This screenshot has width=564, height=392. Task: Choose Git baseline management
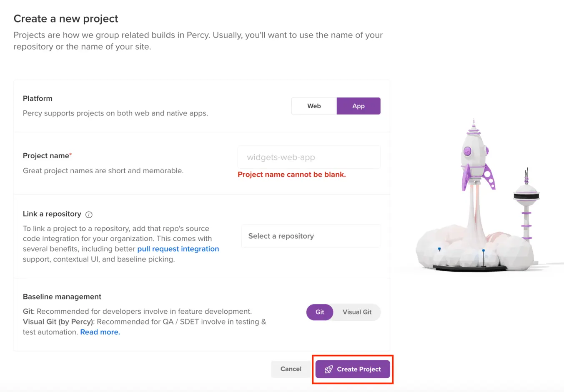pyautogui.click(x=320, y=312)
